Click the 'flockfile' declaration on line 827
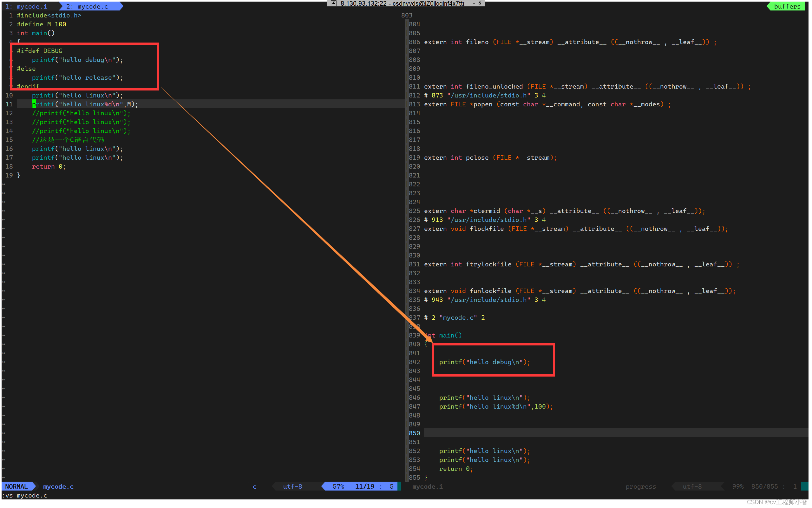812x508 pixels. point(576,229)
